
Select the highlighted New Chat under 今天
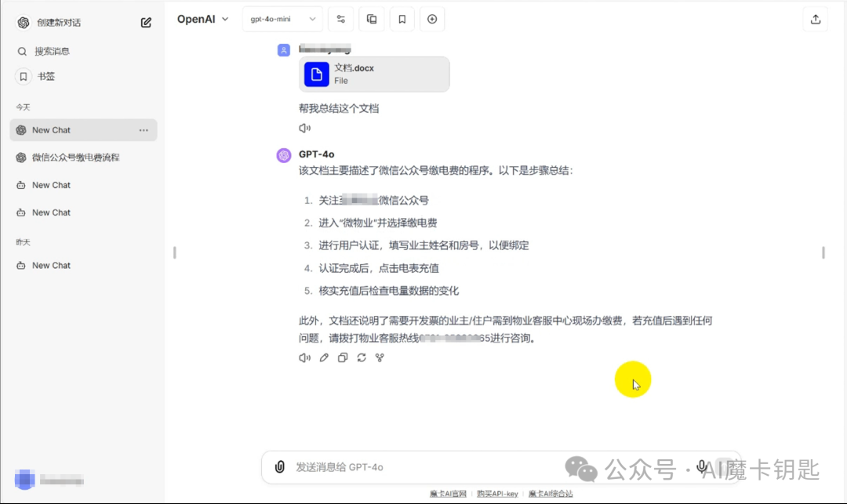(83, 130)
